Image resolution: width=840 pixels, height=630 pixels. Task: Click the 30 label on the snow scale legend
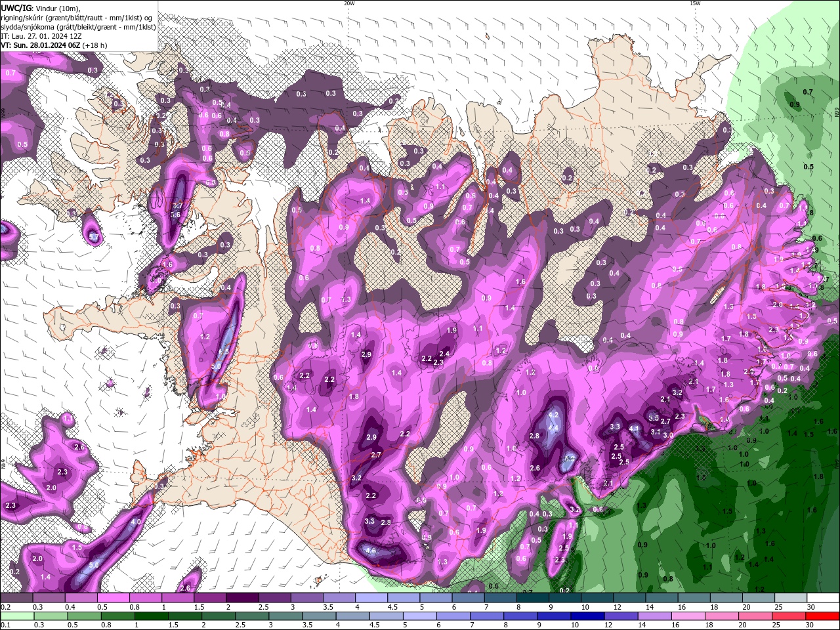811,607
